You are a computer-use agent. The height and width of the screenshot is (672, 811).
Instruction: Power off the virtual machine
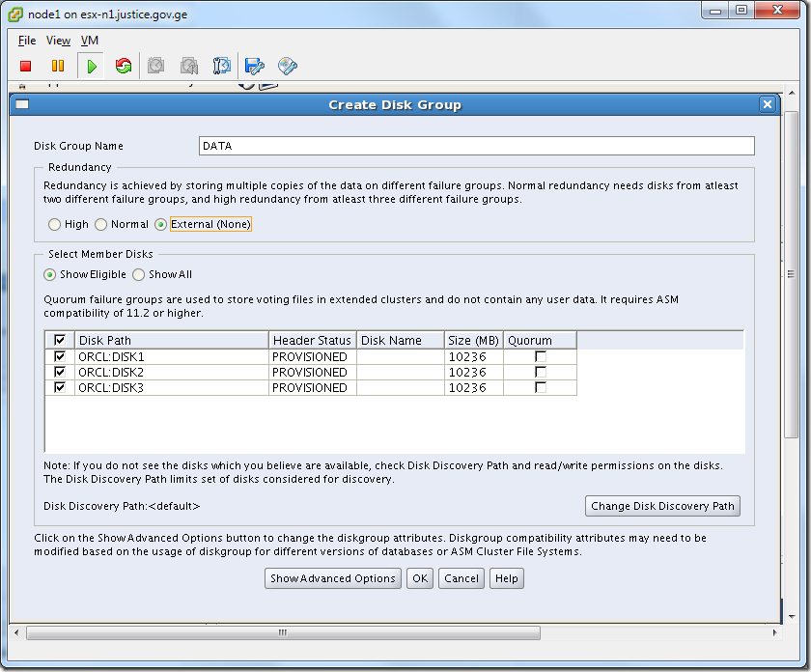pos(25,66)
